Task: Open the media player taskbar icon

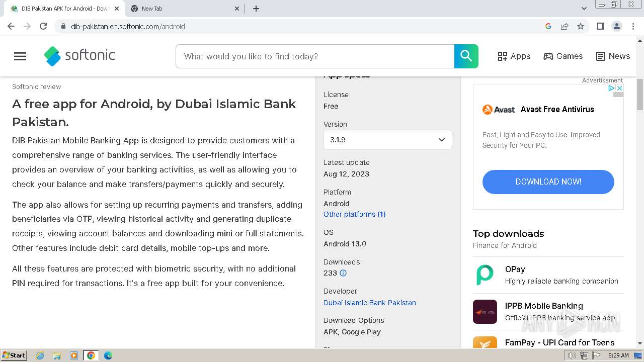Action: tap(74, 355)
